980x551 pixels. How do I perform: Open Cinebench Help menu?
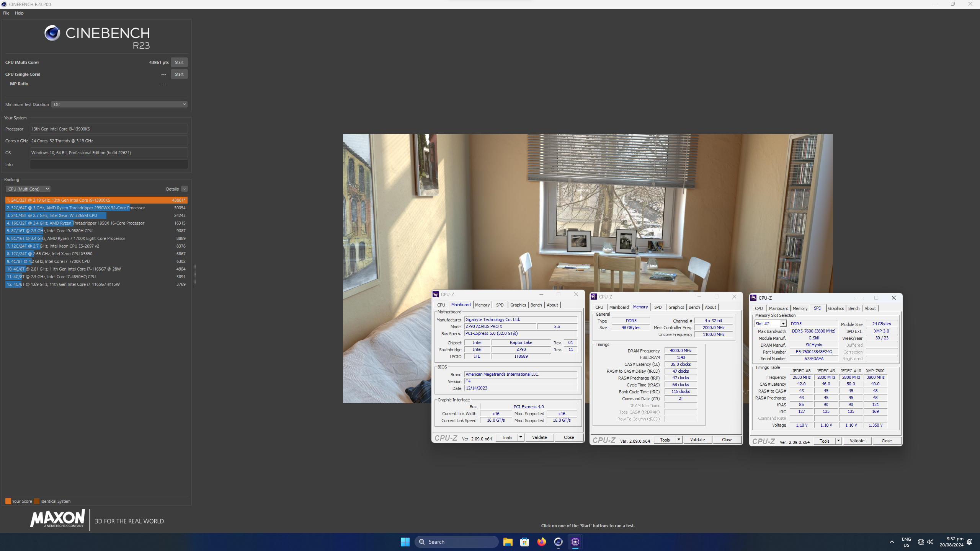(19, 13)
